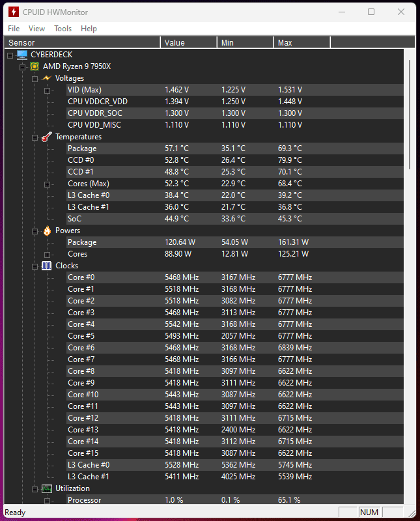Click the 65.1 % max cell
Image resolution: width=420 pixels, height=521 pixels.
pos(289,500)
